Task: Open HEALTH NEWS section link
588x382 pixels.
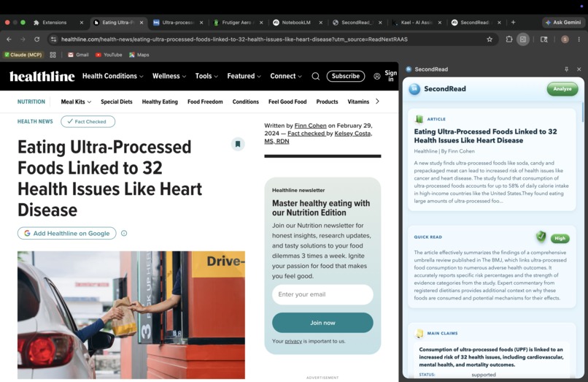Action: (35, 122)
